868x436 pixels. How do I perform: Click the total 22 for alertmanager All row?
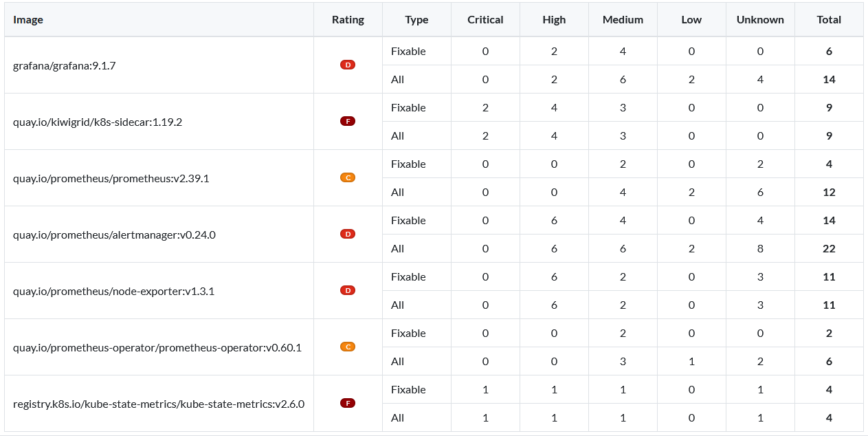[829, 248]
